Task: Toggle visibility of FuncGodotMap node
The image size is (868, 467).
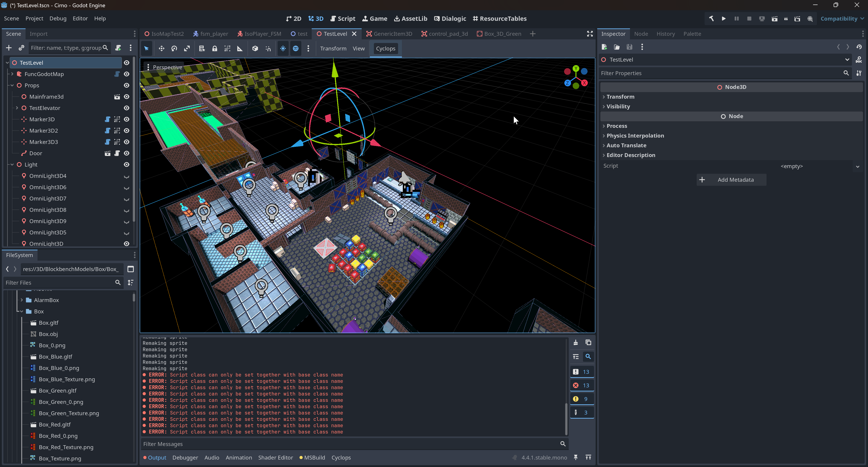Action: 126,74
